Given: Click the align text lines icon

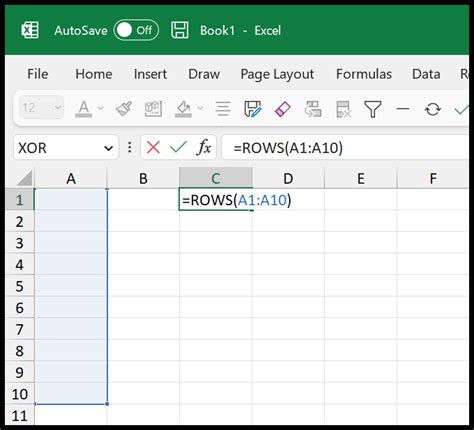Looking at the screenshot, I should [x=223, y=109].
